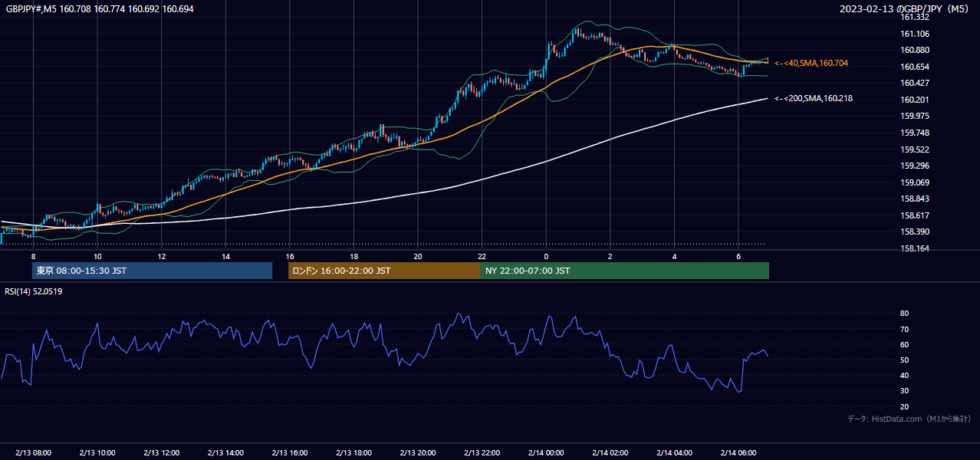Click the hour label 22 under price chart
This screenshot has width=980, height=460.
pos(482,256)
